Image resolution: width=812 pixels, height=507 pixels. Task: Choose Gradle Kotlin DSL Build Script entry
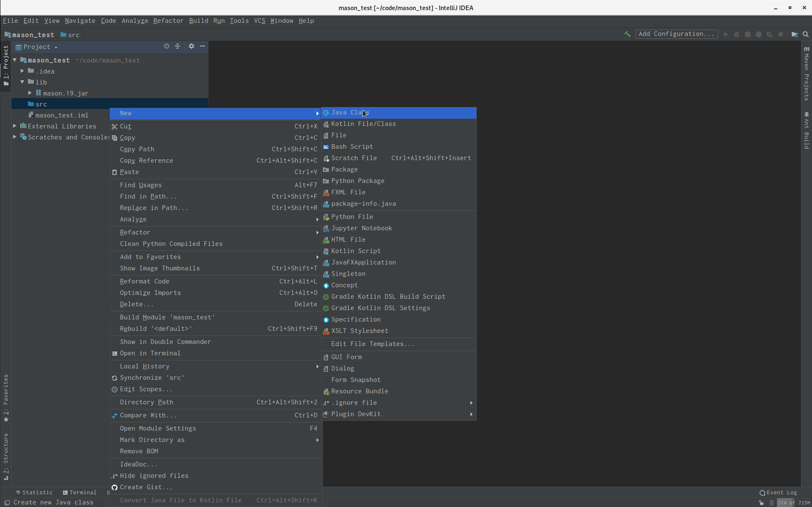click(x=399, y=297)
